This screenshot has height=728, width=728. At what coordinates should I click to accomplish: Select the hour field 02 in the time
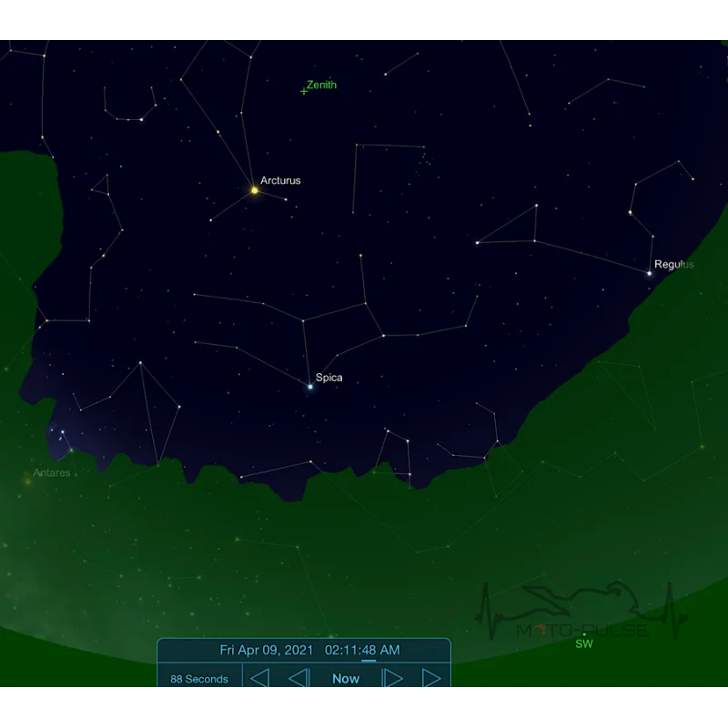(331, 650)
